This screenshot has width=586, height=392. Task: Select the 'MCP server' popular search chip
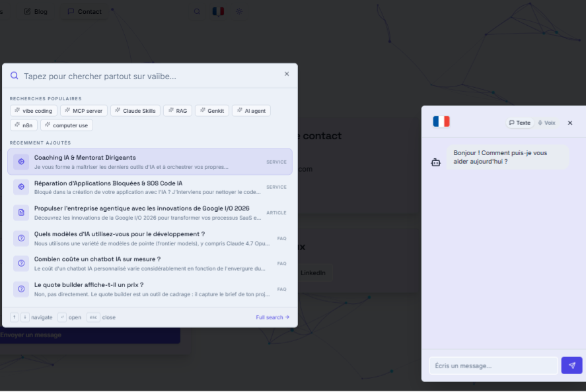pos(84,110)
